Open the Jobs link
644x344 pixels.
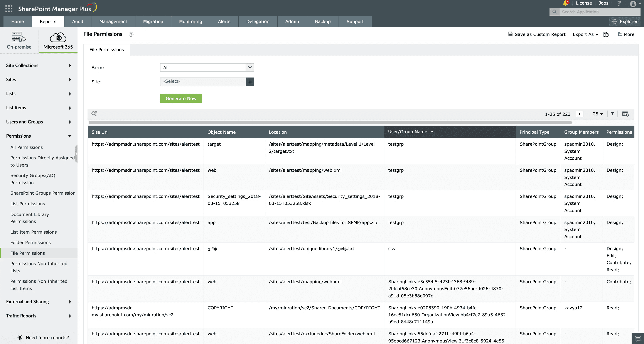604,3
